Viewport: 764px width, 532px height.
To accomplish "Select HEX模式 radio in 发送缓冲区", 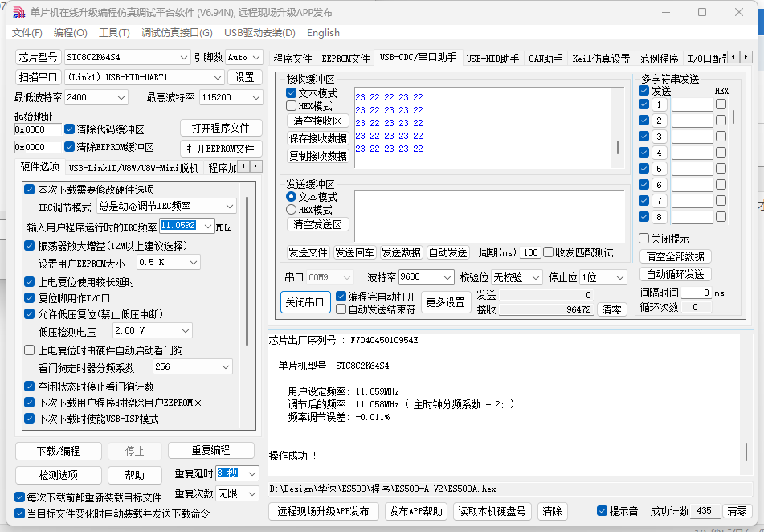I will (292, 210).
